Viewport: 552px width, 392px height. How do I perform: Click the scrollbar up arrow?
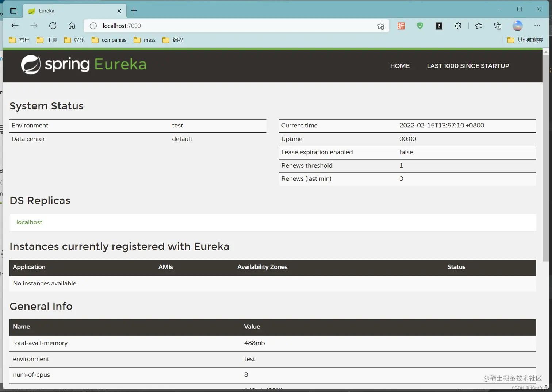(546, 52)
